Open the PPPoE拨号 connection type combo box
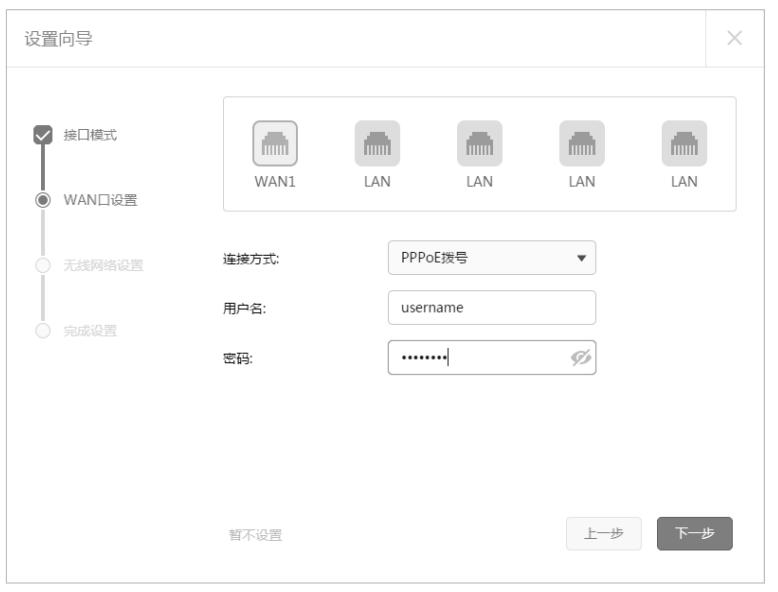The width and height of the screenshot is (778, 592). pyautogui.click(x=480, y=258)
